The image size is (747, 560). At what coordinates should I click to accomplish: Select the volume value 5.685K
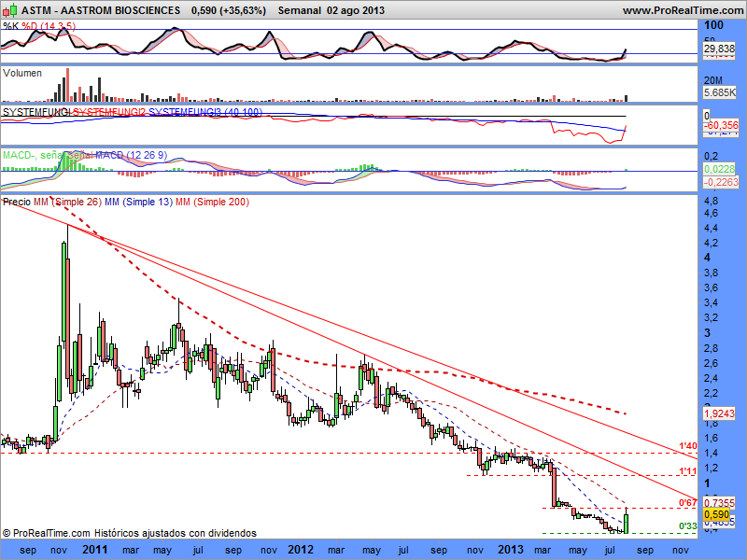point(719,92)
